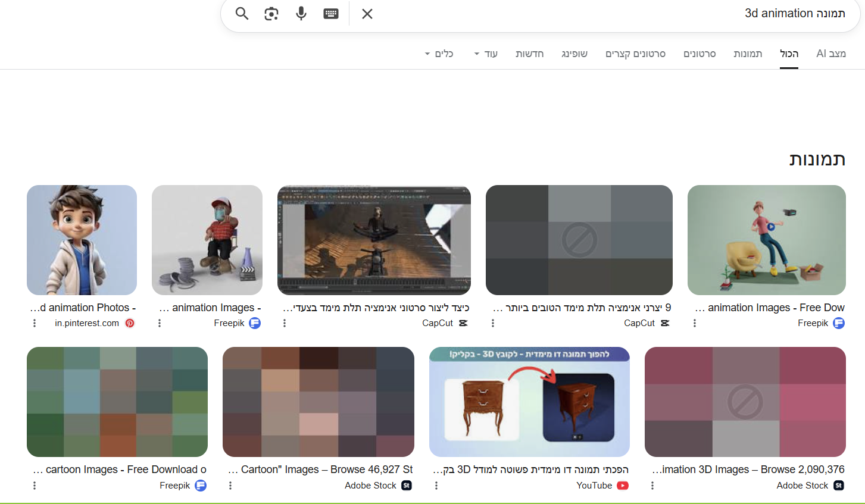Click the Freepik favicon under the red-shirt character card
The width and height of the screenshot is (865, 504).
pyautogui.click(x=255, y=323)
